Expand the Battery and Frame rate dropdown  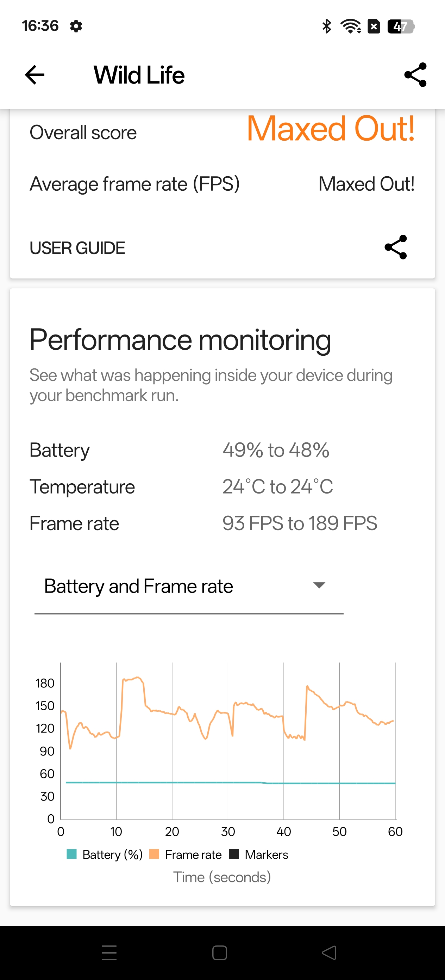[x=139, y=586]
